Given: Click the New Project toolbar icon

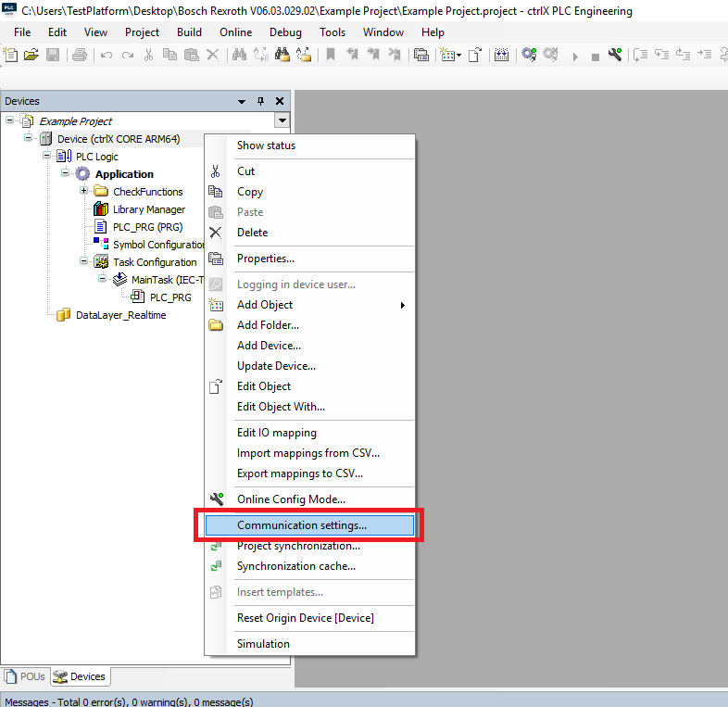Looking at the screenshot, I should (x=11, y=56).
